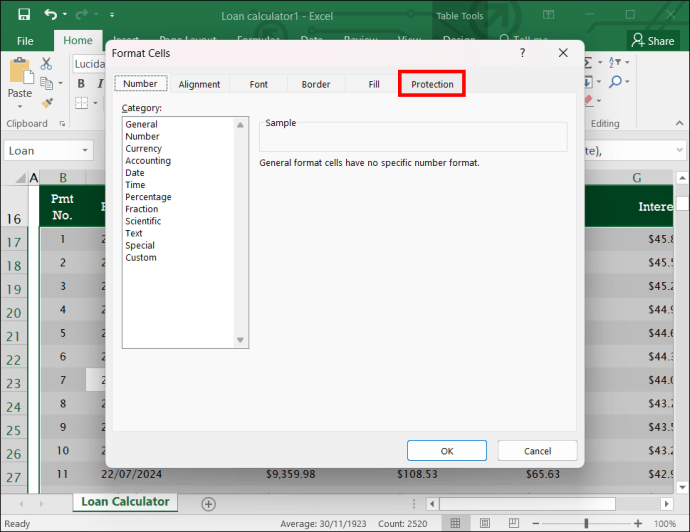The height and width of the screenshot is (532, 690).
Task: Select Number in Category list
Action: (142, 136)
